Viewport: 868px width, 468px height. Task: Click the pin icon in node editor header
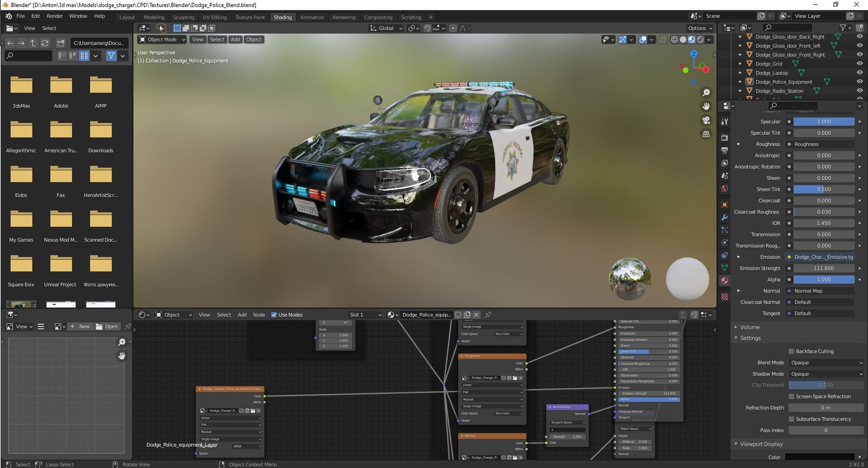tap(488, 315)
